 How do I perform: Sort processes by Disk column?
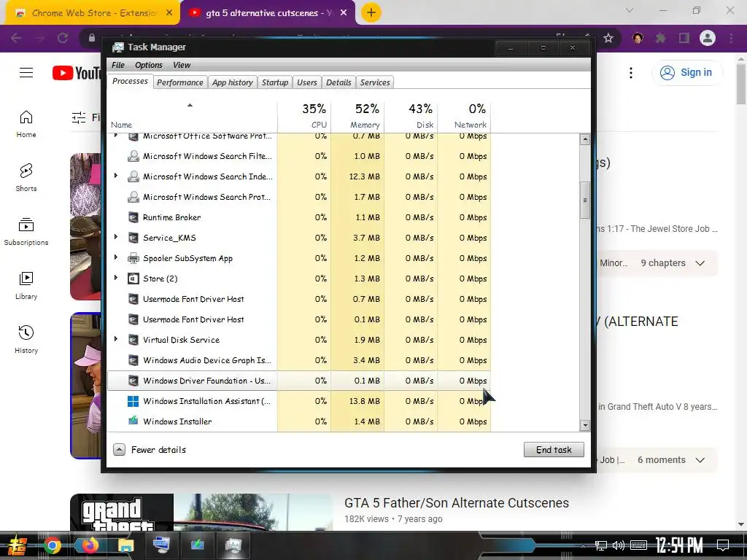(411, 116)
